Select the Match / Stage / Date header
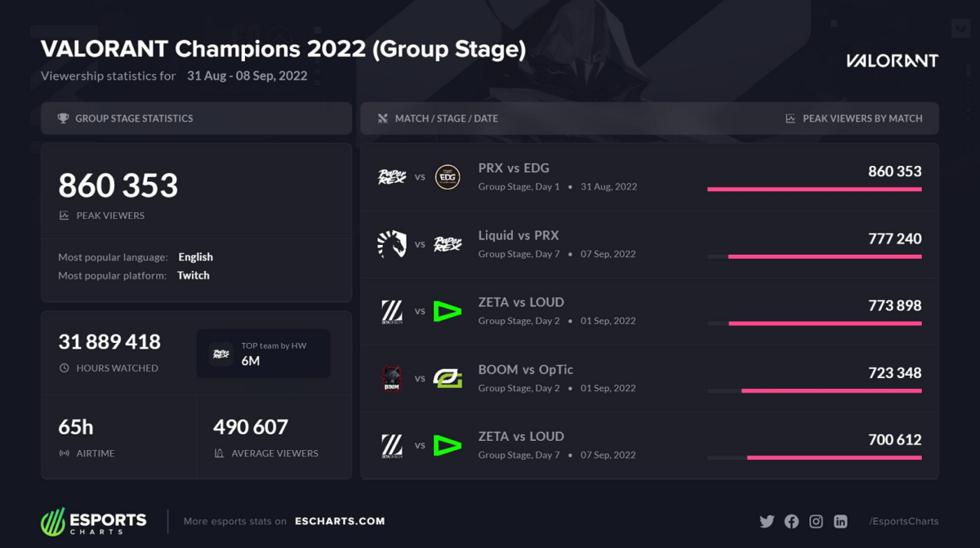Image resolution: width=980 pixels, height=548 pixels. point(446,118)
